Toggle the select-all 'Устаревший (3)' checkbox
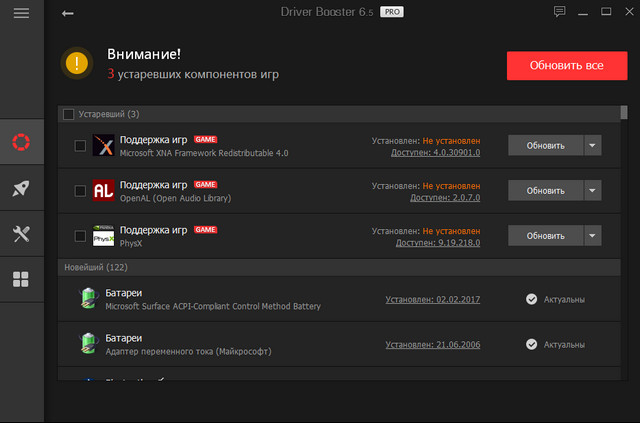Image resolution: width=640 pixels, height=423 pixels. (68, 114)
